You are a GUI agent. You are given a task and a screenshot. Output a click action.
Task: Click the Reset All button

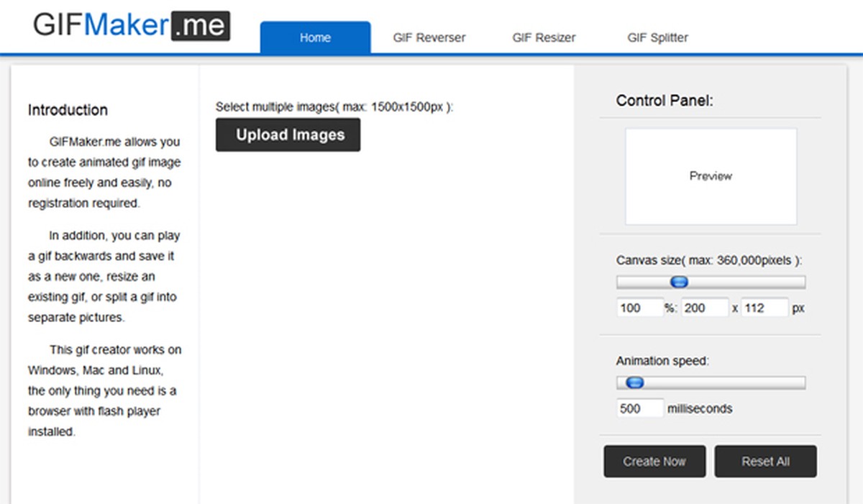click(765, 462)
